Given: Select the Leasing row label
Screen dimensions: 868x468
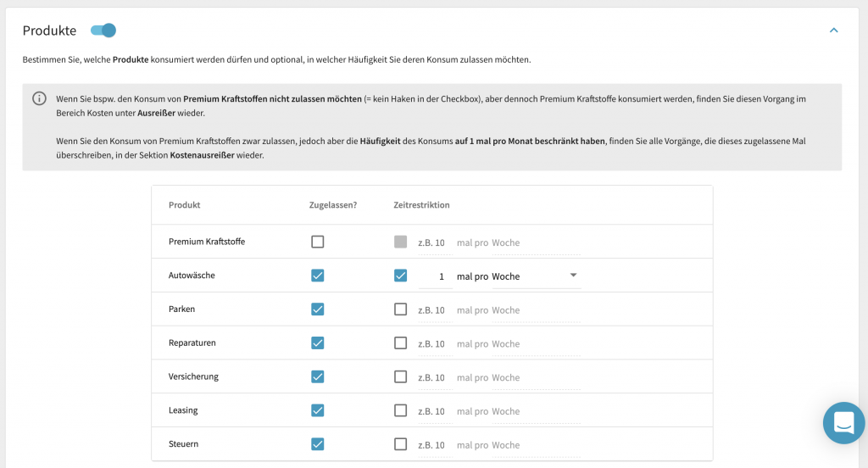Looking at the screenshot, I should click(x=183, y=410).
